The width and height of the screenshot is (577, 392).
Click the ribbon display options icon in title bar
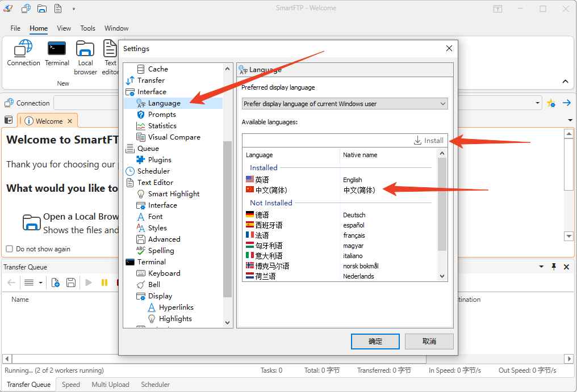[497, 9]
